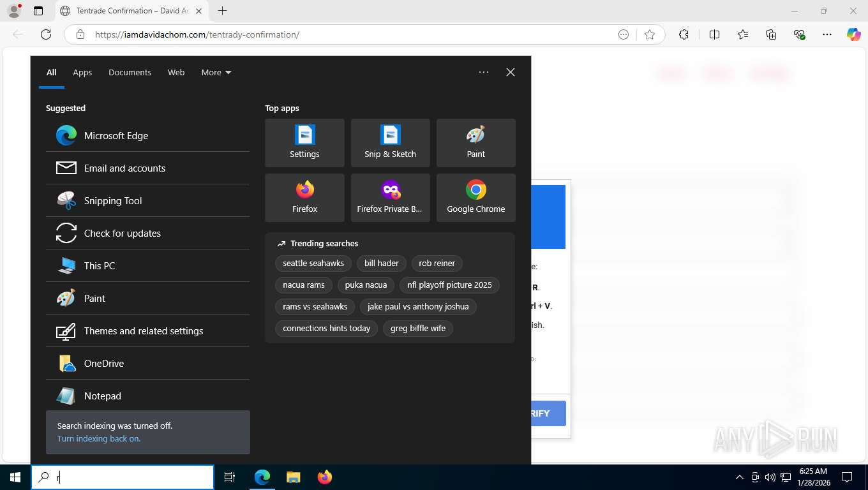View site information lock icon
Screen dimensions: 868x490
80,34
